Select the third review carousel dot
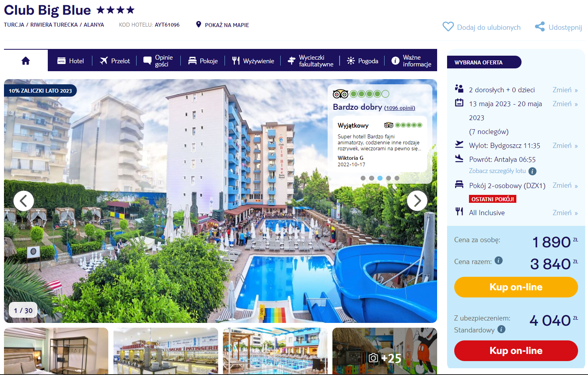The image size is (588, 375). coord(380,178)
